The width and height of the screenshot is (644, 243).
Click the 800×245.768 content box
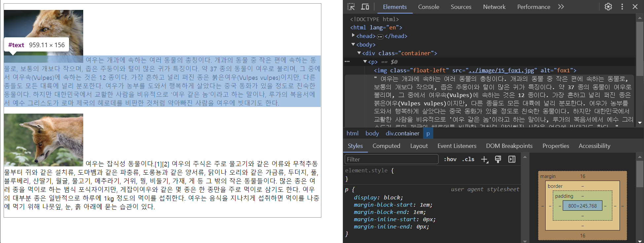tap(582, 206)
